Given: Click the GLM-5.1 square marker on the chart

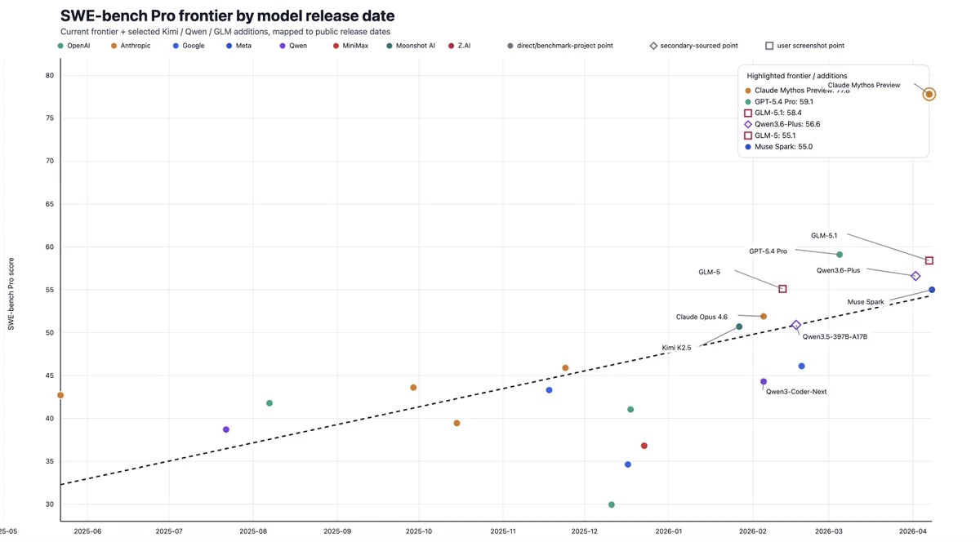Looking at the screenshot, I should [929, 260].
